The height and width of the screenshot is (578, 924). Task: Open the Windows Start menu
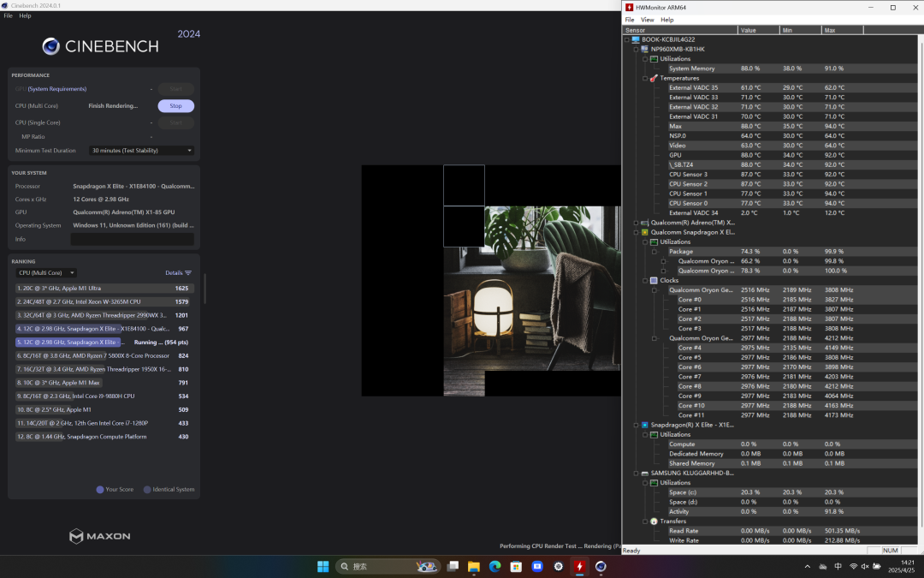[323, 566]
